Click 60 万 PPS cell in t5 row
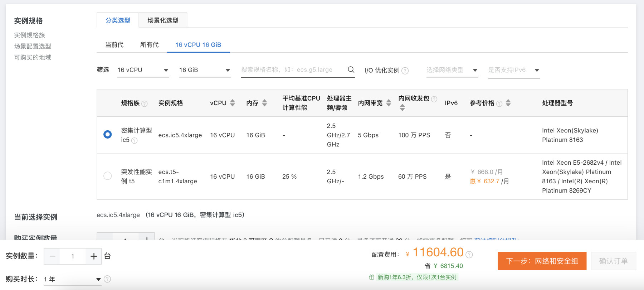This screenshot has height=290, width=644. coord(413,177)
